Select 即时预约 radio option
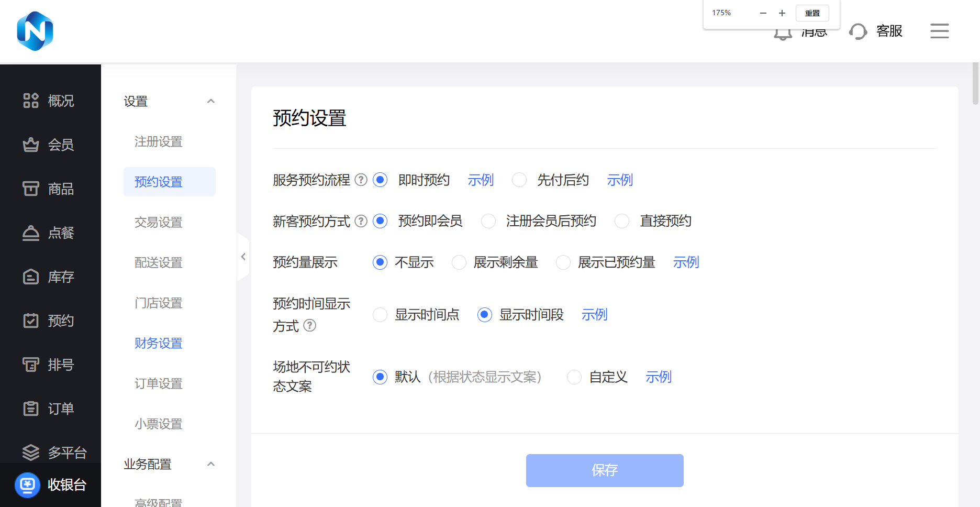 pos(380,180)
